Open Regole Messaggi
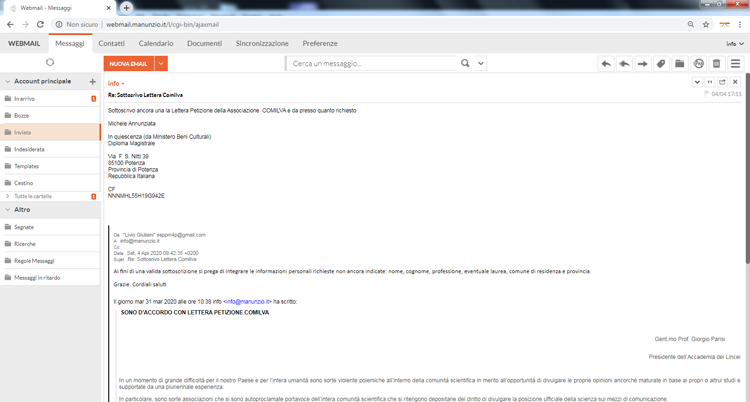Screen dimensions: 750x402 50,261
